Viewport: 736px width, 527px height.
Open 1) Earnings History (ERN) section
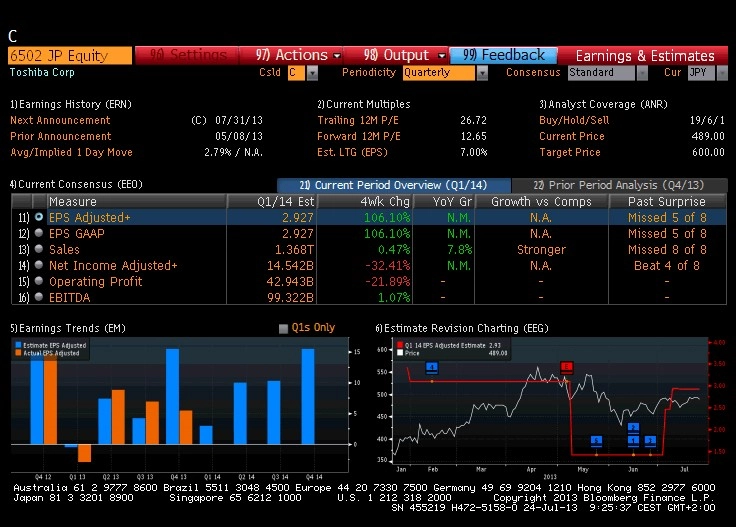(71, 104)
